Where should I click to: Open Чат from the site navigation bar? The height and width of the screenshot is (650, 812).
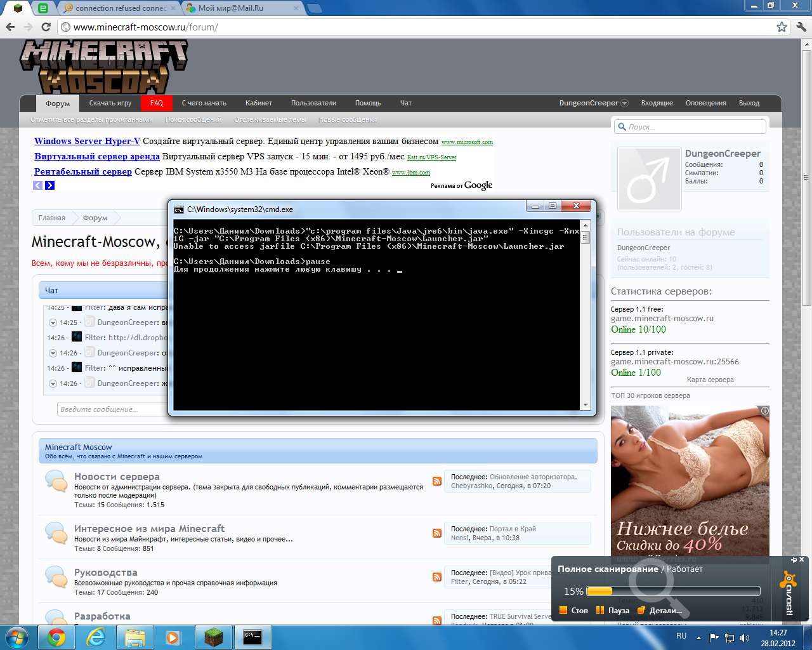click(x=406, y=103)
